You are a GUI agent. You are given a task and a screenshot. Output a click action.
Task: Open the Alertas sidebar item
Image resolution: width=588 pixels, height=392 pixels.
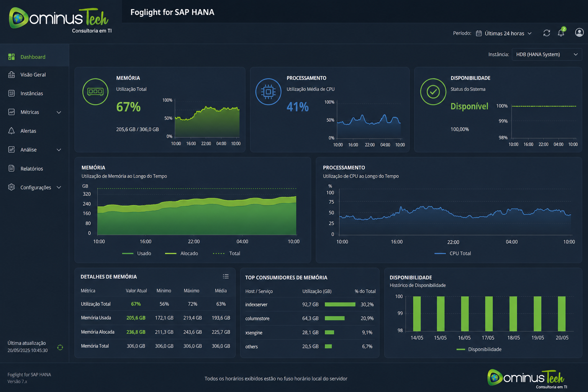click(x=34, y=131)
